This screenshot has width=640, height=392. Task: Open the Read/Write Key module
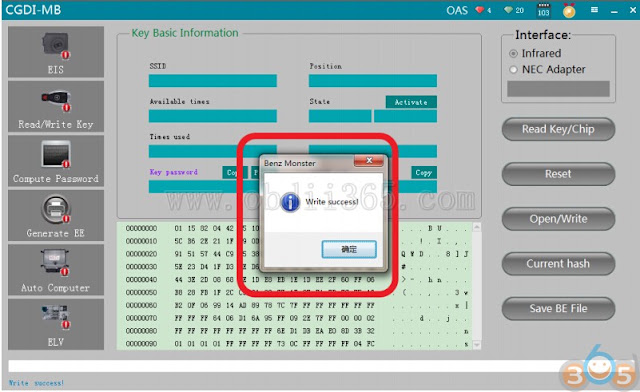pos(56,107)
